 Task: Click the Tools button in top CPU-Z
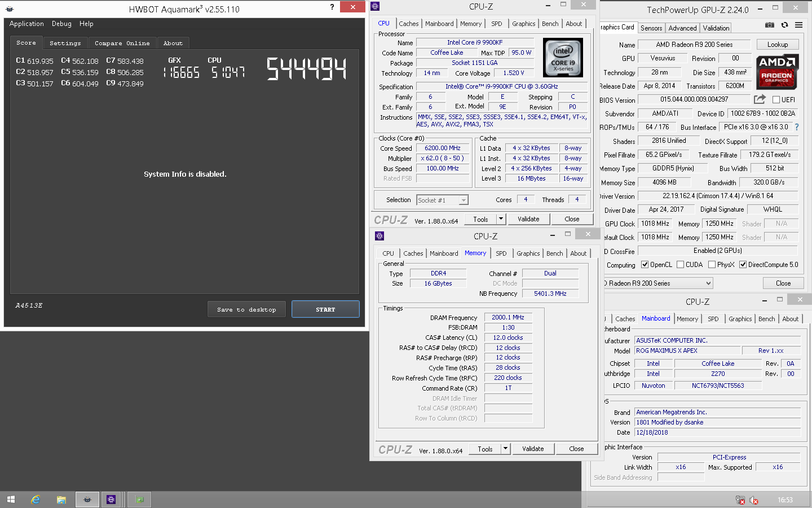tap(480, 219)
